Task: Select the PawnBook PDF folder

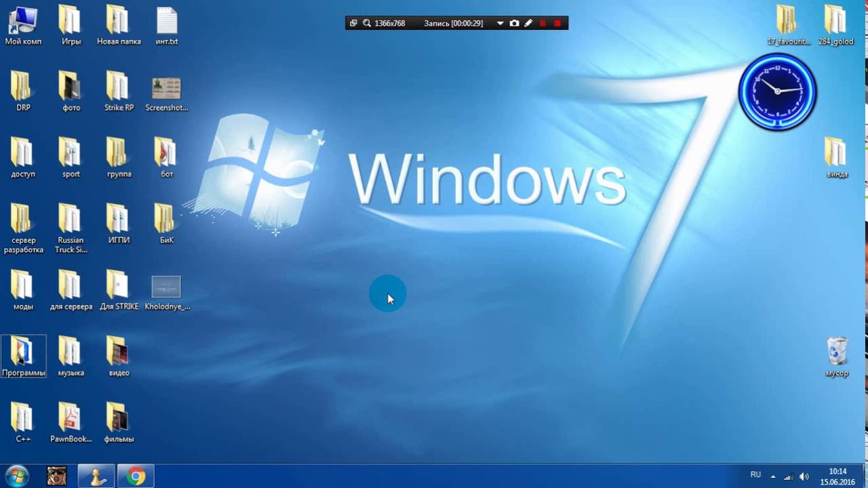Action: pyautogui.click(x=71, y=423)
